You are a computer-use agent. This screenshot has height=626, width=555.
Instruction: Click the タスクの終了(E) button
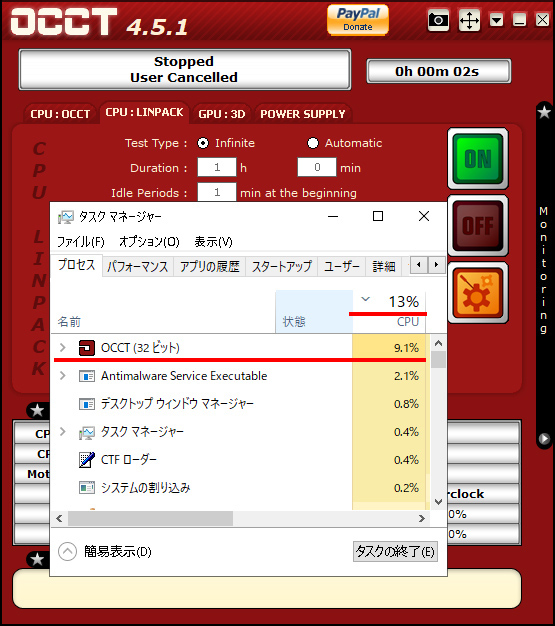pyautogui.click(x=395, y=551)
